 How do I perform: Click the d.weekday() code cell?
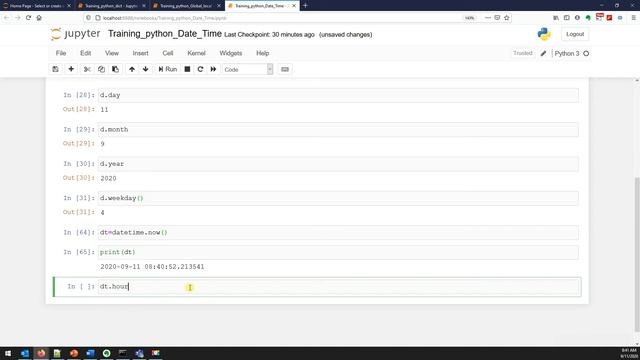click(x=338, y=198)
